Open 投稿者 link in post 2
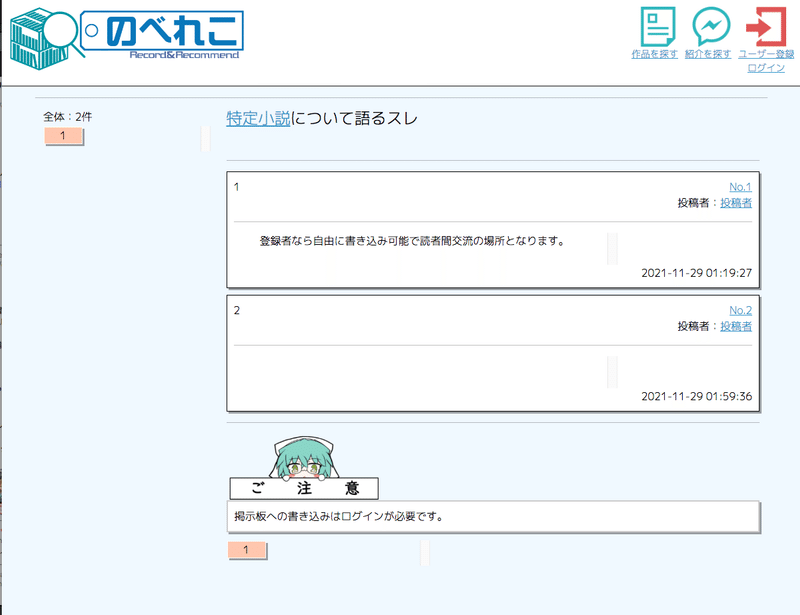The image size is (800, 615). 736,327
